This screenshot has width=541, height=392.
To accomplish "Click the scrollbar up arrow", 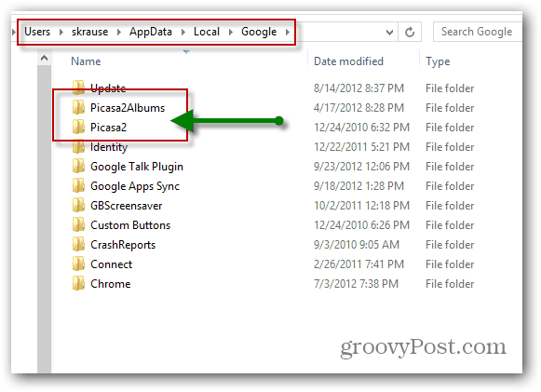I will coord(44,59).
